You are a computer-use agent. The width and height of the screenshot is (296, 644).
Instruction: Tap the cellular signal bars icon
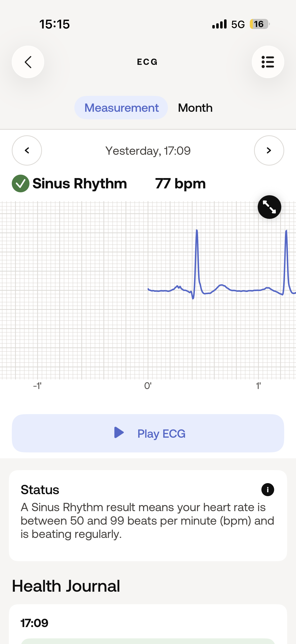pyautogui.click(x=219, y=24)
